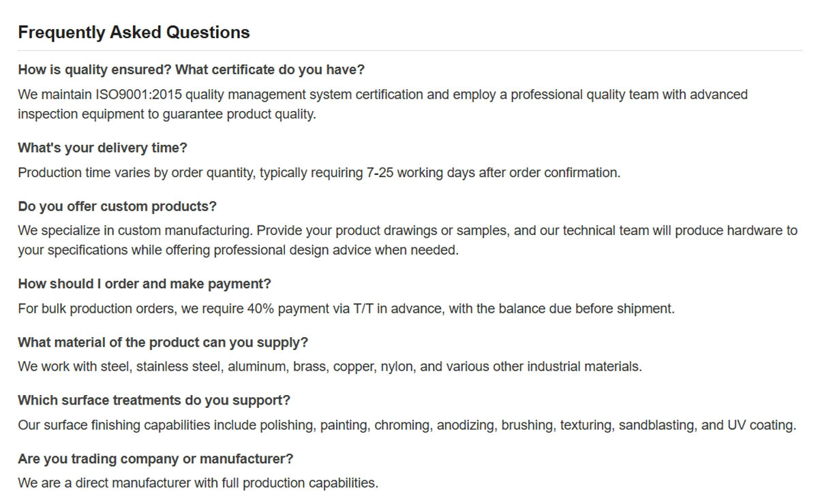Click the question about which materials you supply
The width and height of the screenshot is (818, 504).
tap(163, 342)
